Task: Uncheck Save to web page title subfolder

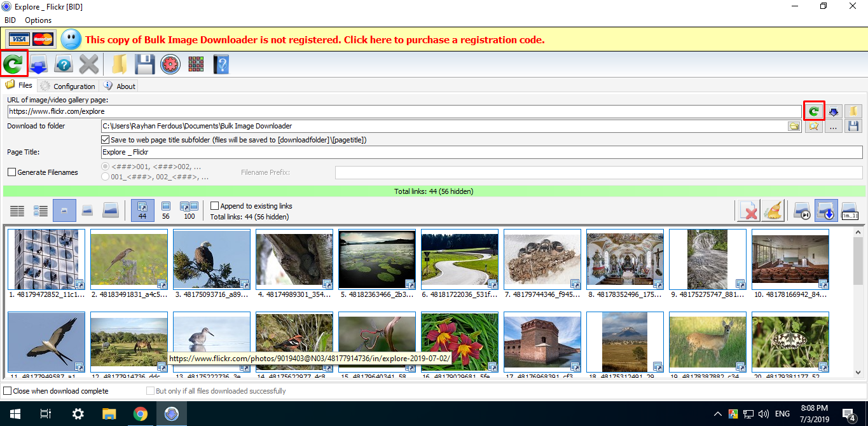Action: (x=106, y=140)
